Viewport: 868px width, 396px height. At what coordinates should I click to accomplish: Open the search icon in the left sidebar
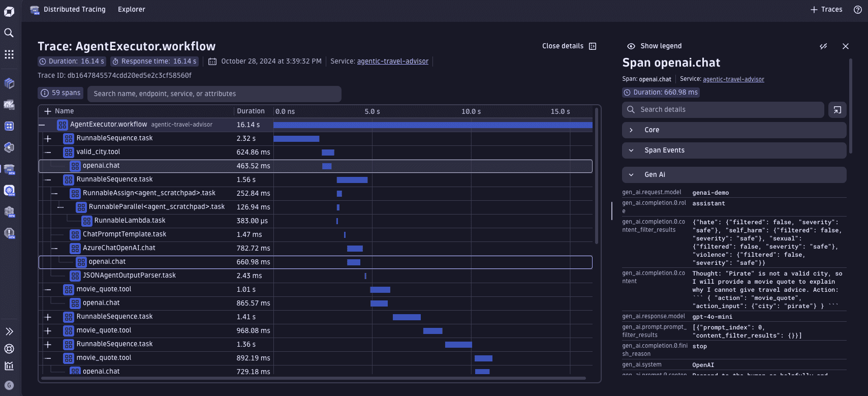[x=9, y=33]
